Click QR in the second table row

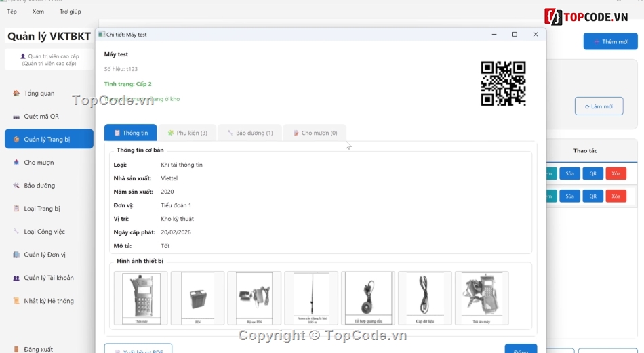tap(592, 196)
